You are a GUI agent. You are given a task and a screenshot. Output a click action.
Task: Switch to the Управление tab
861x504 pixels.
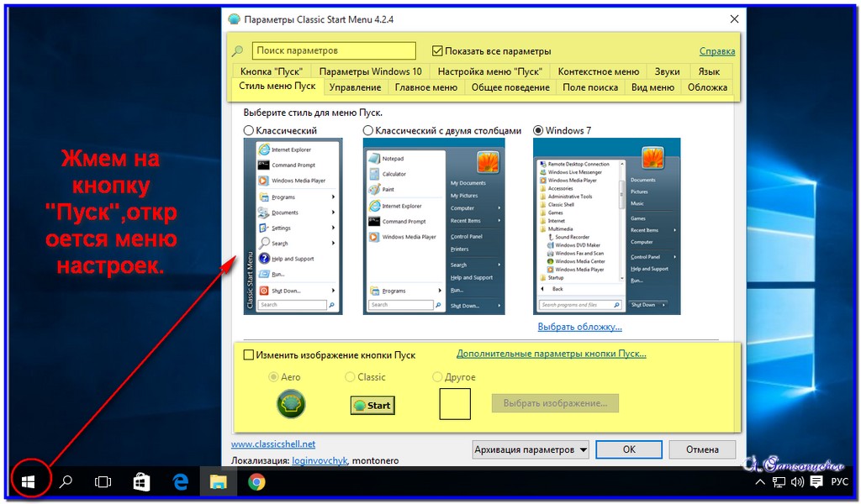356,87
